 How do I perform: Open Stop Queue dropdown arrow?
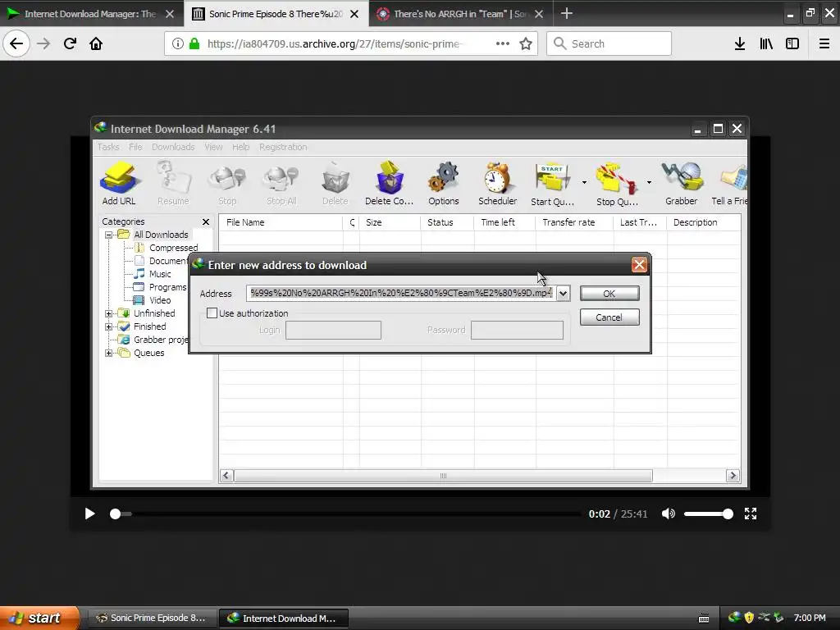point(649,183)
